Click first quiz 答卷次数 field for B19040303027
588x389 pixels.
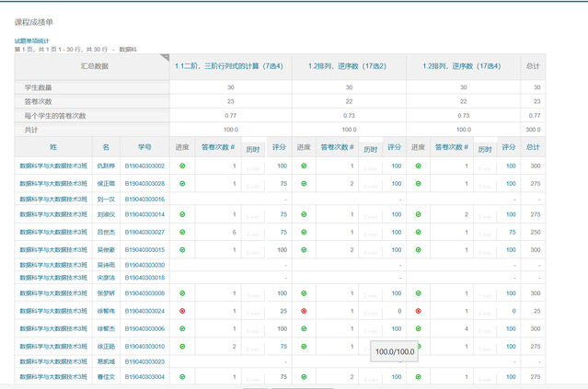pyautogui.click(x=220, y=232)
